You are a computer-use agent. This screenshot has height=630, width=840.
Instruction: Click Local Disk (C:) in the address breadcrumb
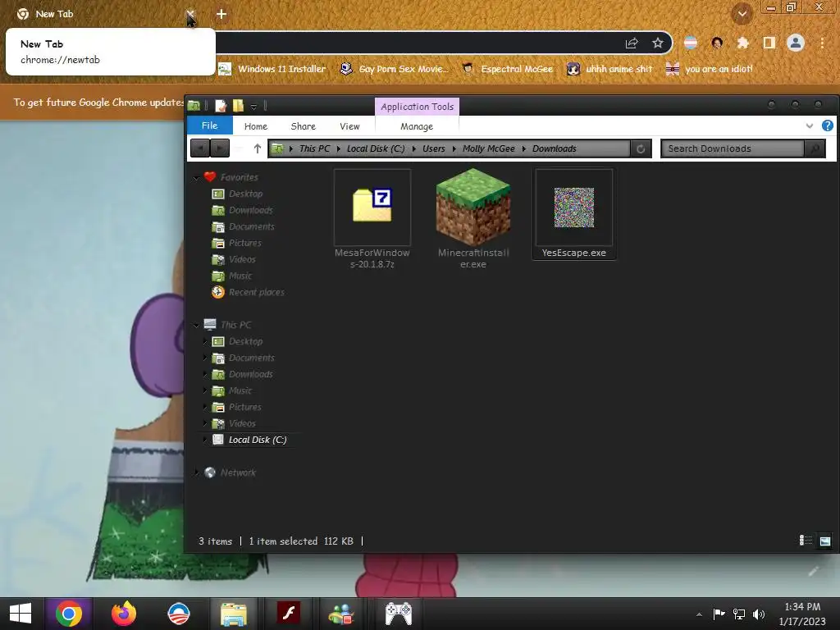point(376,148)
